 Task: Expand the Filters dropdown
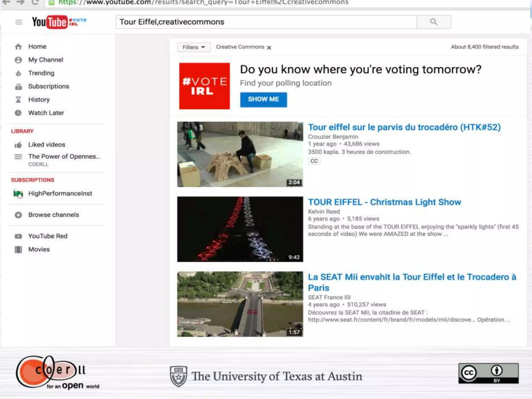pyautogui.click(x=194, y=47)
